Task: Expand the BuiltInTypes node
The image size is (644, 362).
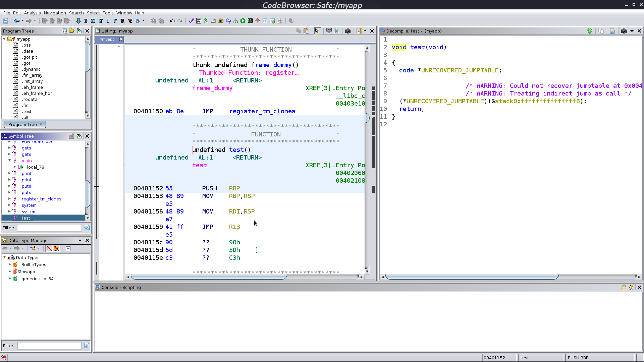Action: point(10,264)
